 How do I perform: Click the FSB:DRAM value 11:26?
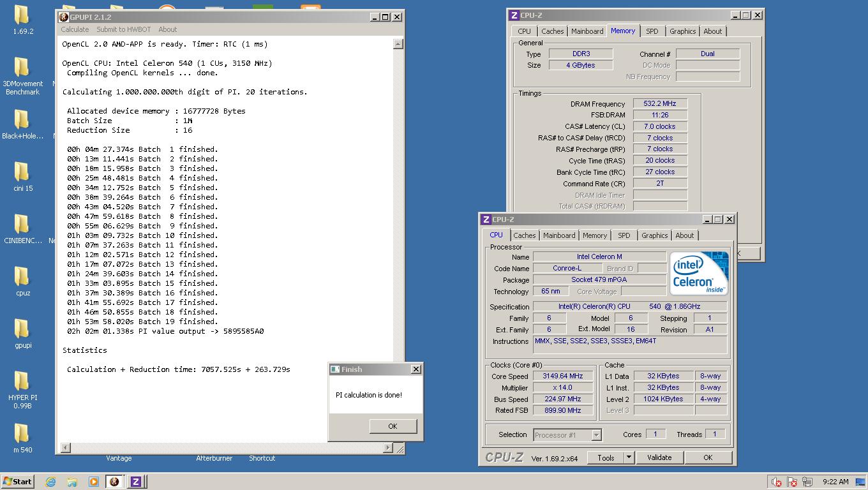pyautogui.click(x=660, y=115)
